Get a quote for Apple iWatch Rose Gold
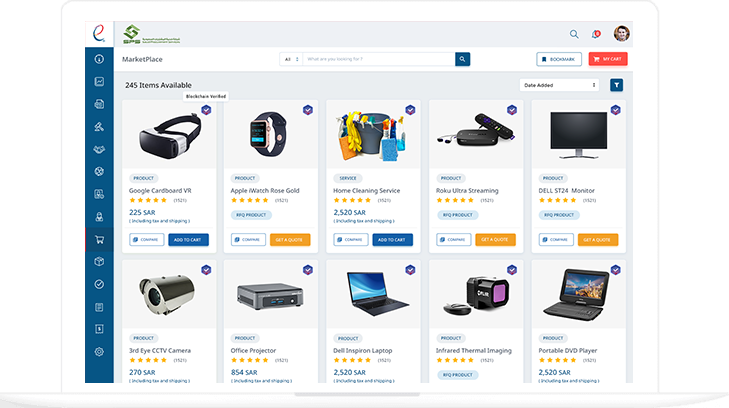The height and width of the screenshot is (408, 729). pos(290,240)
